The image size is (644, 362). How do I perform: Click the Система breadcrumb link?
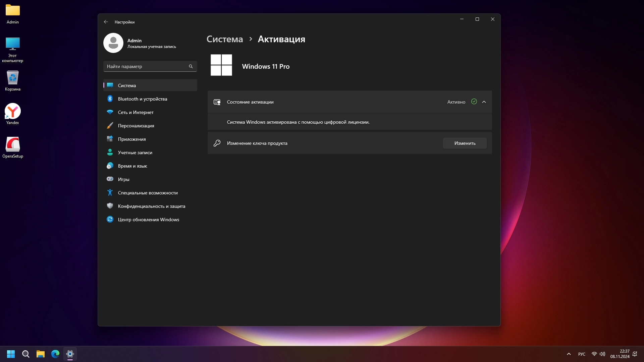coord(224,39)
